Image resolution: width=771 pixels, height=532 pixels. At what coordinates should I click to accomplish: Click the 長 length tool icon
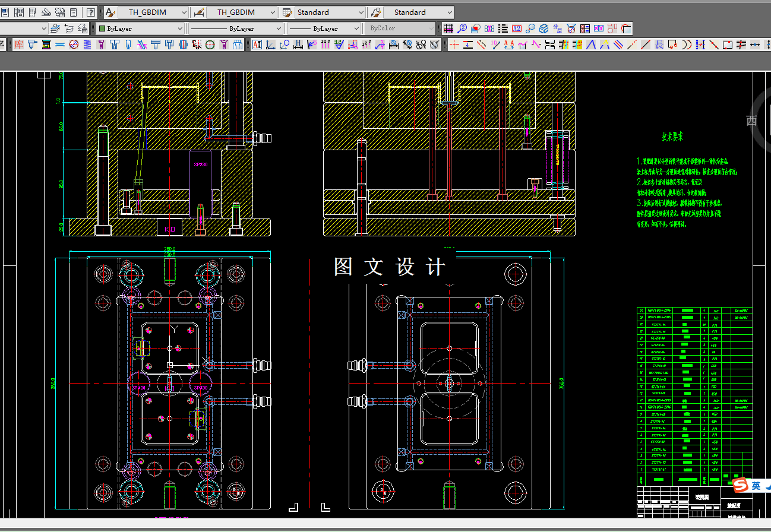pyautogui.click(x=659, y=45)
